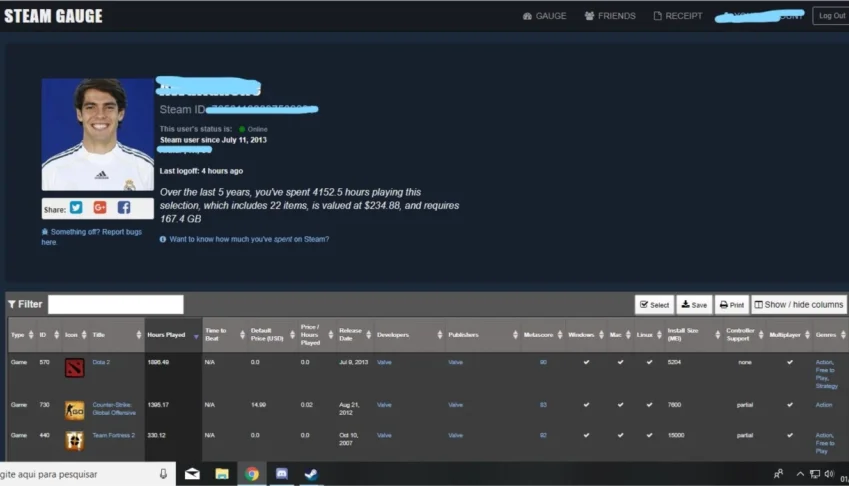Save the table with the Save button

pos(694,305)
